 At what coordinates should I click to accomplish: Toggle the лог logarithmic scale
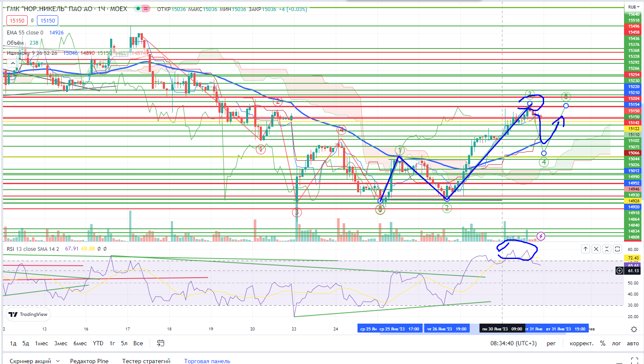[616, 343]
